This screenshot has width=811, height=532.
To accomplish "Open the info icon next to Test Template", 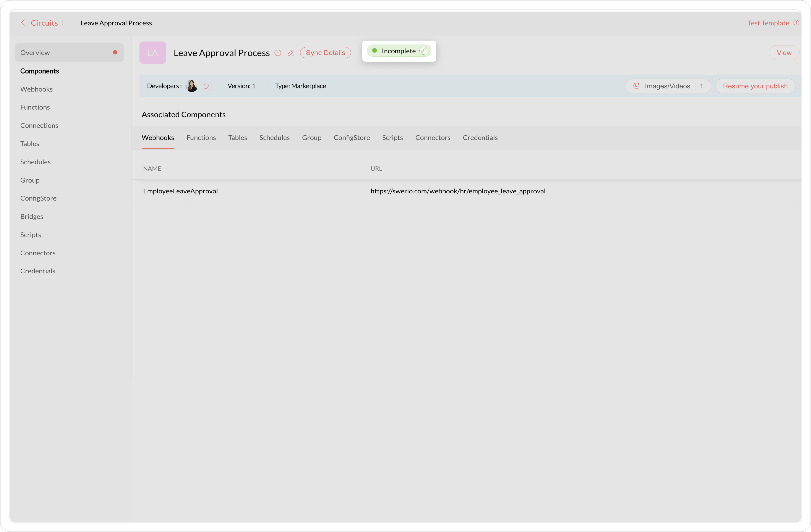I will tap(796, 23).
